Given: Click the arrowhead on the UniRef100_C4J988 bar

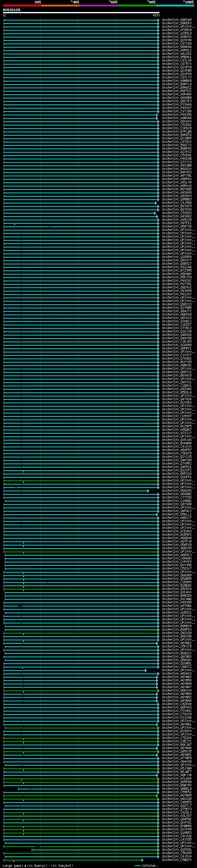Looking at the screenshot, I should [156, 203].
